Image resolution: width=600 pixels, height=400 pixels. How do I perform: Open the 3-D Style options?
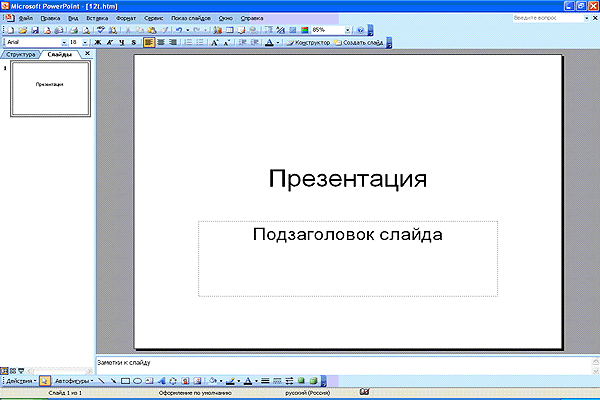click(313, 381)
